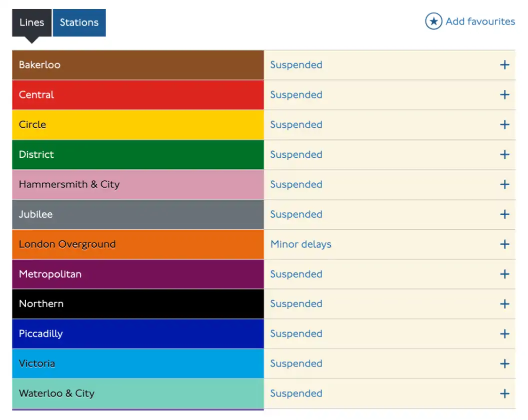Viewport: 528px width, 420px height.
Task: Click Suspended status for Waterloo & City
Action: click(x=296, y=394)
